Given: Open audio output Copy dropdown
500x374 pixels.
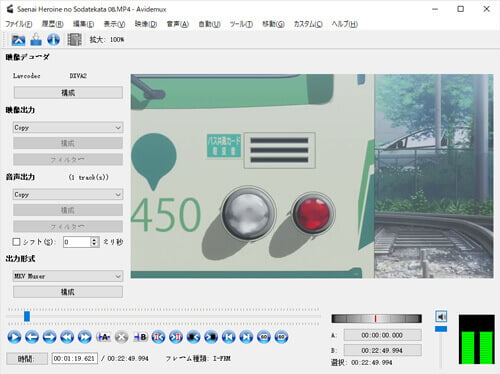Looking at the screenshot, I should coord(68,194).
